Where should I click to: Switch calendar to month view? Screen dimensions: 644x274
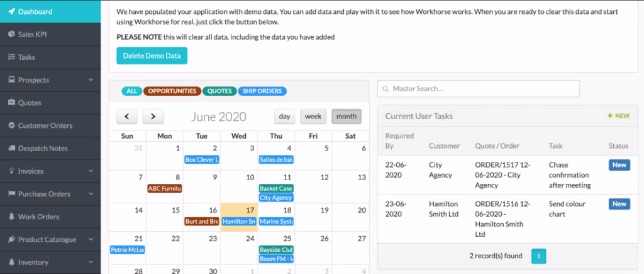click(x=347, y=117)
